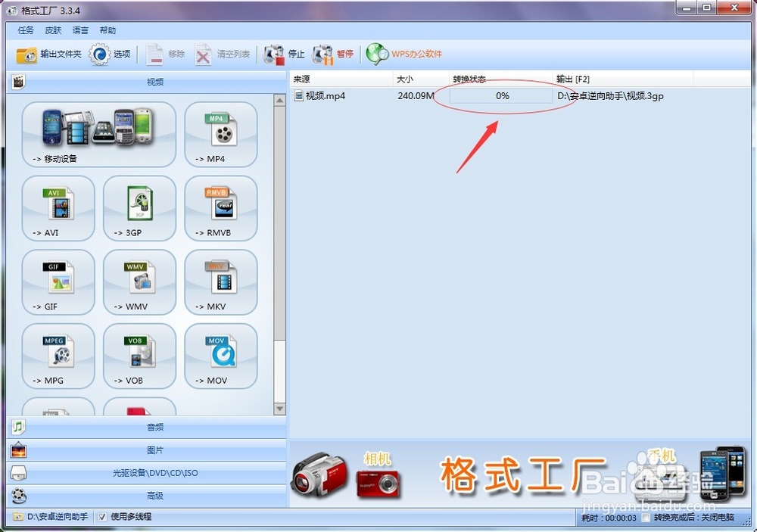Pause conversion with the 暂停 icon

(322, 54)
